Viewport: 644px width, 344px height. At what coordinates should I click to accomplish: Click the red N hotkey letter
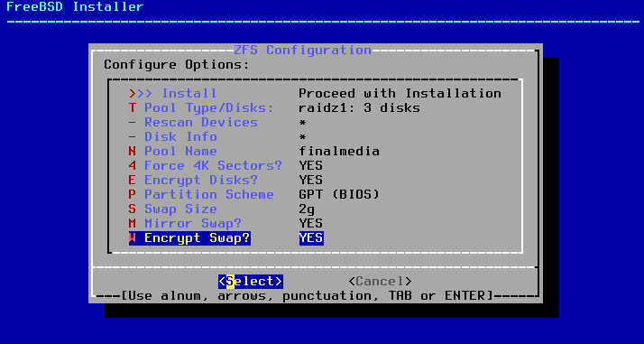pos(133,152)
